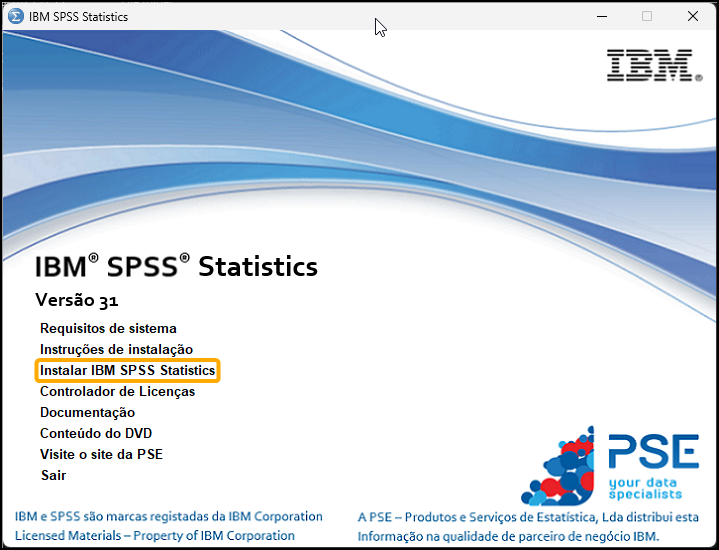Click the IBM logo
This screenshot has width=719, height=550.
654,66
